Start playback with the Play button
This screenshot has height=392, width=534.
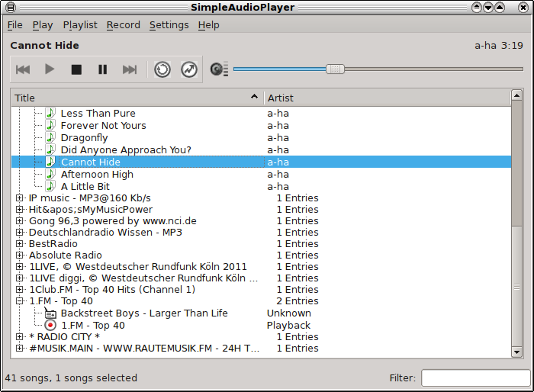click(x=50, y=69)
